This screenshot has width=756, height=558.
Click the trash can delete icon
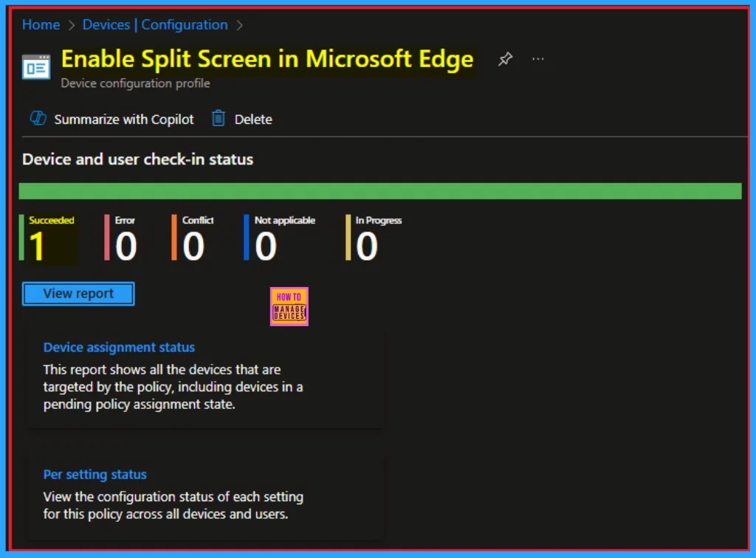(x=219, y=118)
